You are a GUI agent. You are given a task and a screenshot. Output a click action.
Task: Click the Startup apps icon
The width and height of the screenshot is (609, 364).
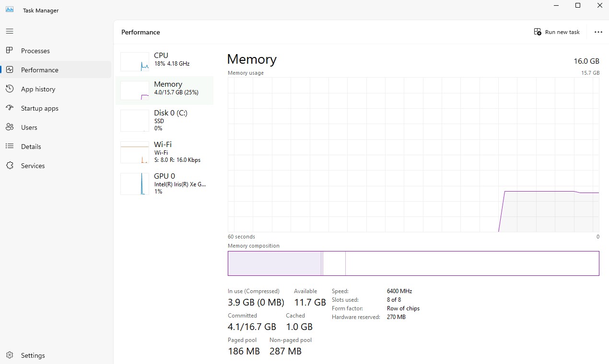pyautogui.click(x=10, y=108)
